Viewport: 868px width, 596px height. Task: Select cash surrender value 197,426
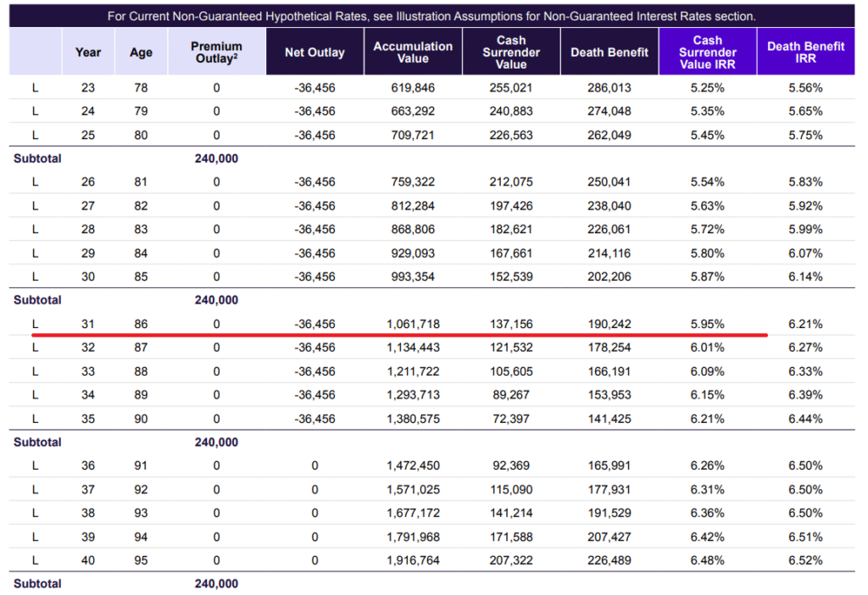(x=511, y=206)
